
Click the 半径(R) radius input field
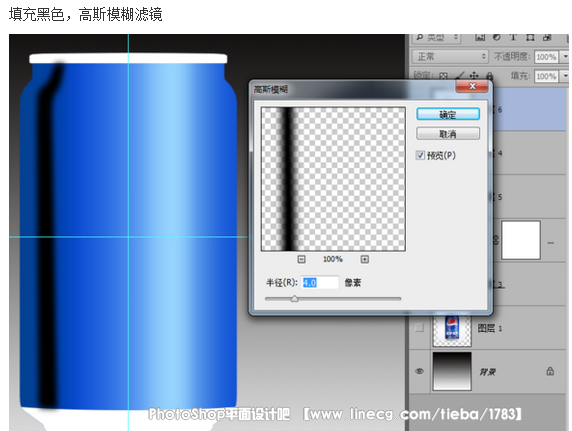click(320, 282)
